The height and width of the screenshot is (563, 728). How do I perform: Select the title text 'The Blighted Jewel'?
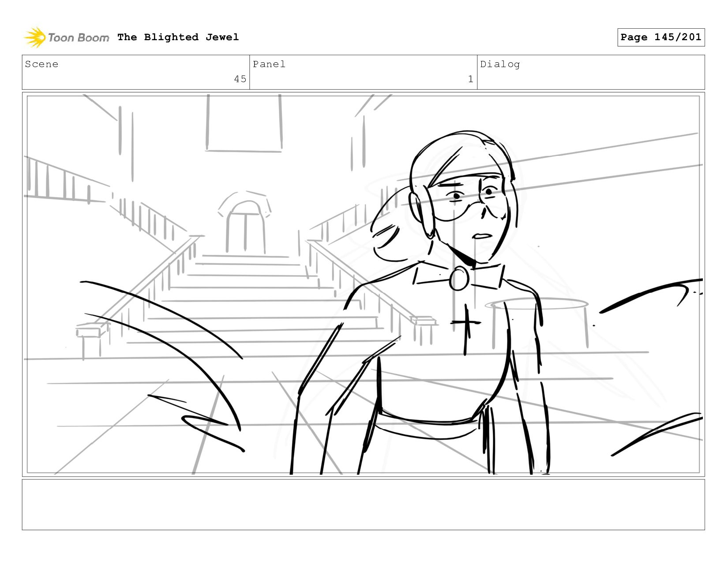(x=178, y=37)
